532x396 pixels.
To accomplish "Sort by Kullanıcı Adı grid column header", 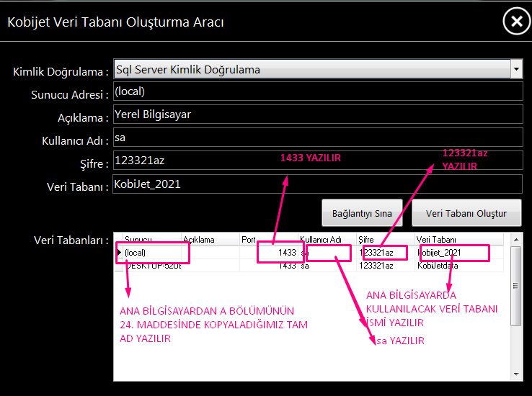I will (327, 239).
